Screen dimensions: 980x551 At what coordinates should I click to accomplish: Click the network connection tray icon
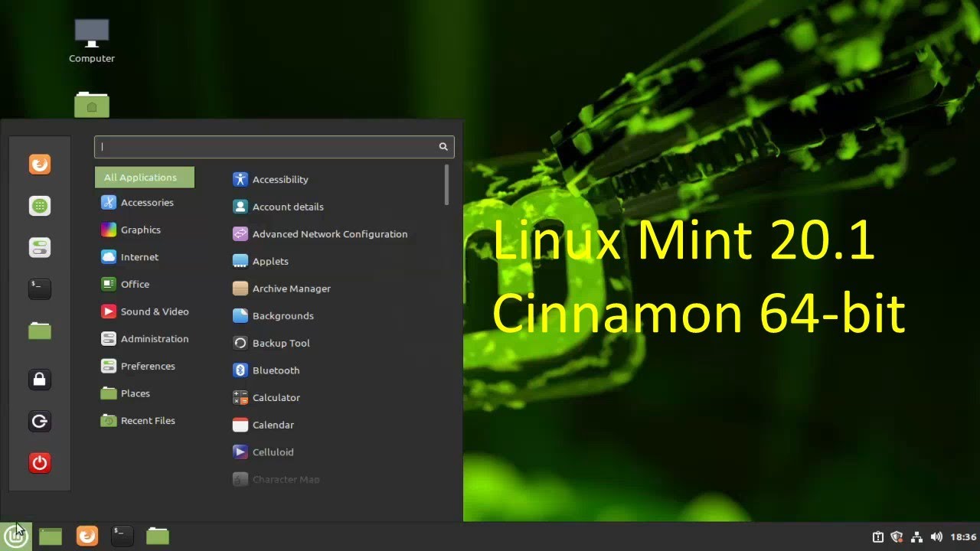pyautogui.click(x=916, y=537)
